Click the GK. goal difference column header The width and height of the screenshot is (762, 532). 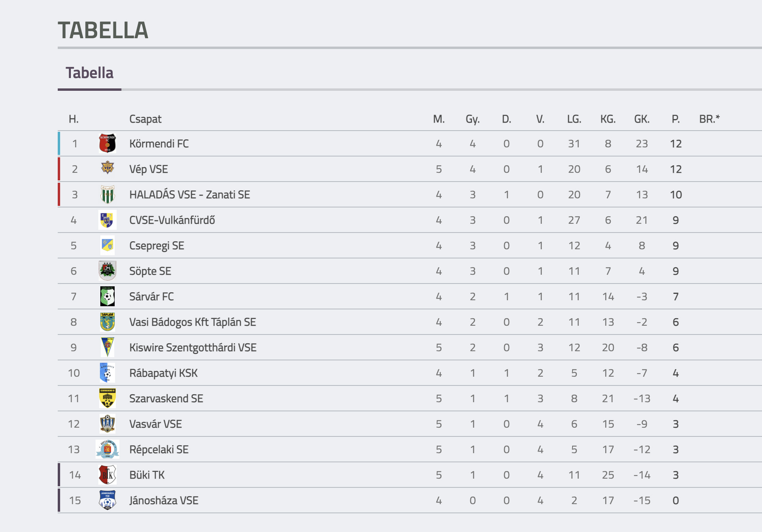pyautogui.click(x=642, y=119)
